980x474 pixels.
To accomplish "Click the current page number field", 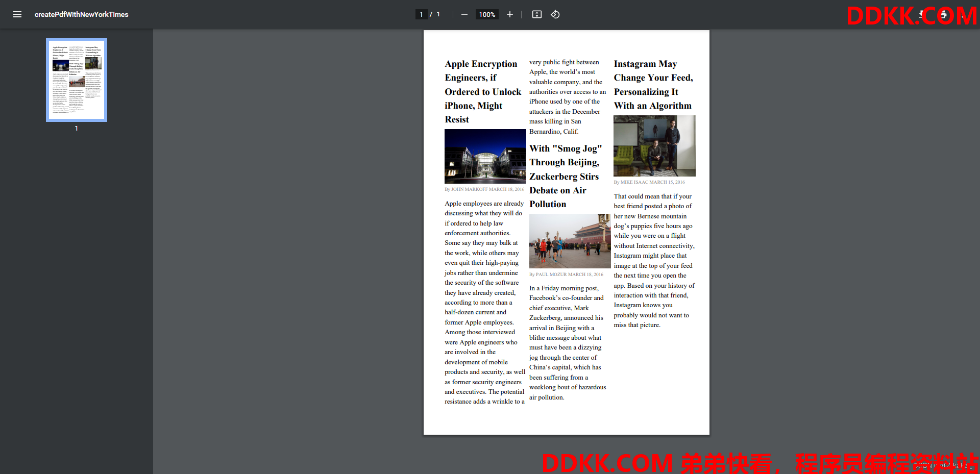I will click(x=421, y=14).
